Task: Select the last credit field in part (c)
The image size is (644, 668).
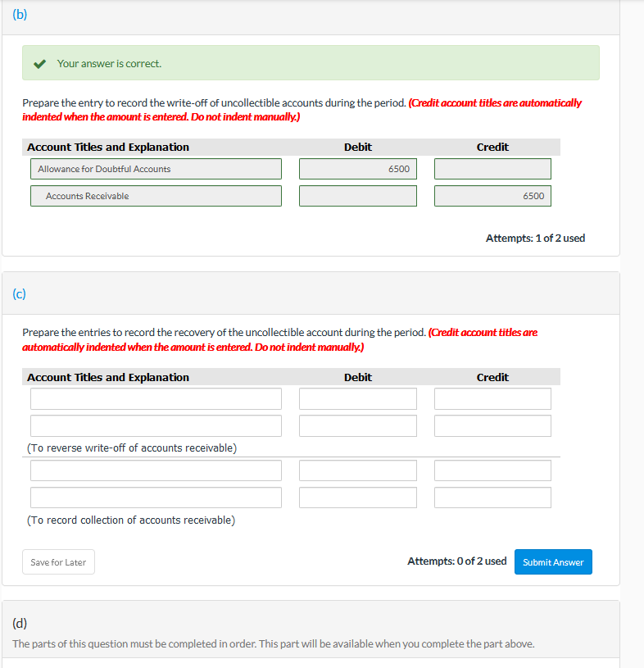Action: pos(492,497)
